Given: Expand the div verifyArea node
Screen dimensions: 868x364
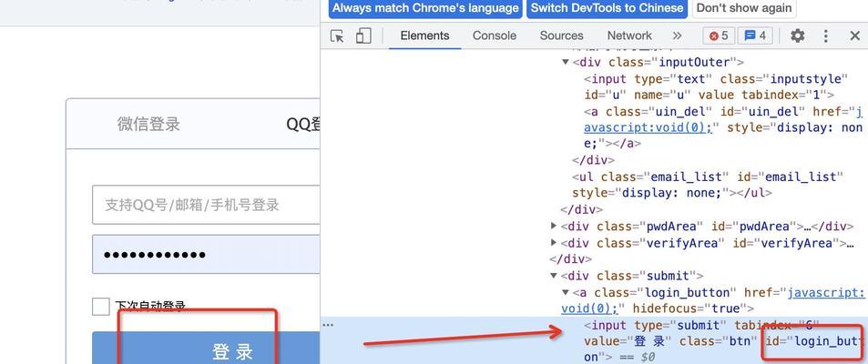Looking at the screenshot, I should click(554, 242).
